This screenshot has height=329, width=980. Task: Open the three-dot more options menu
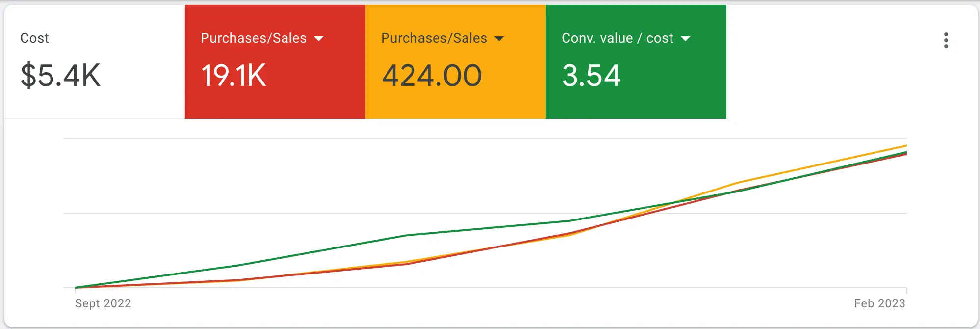tap(946, 40)
